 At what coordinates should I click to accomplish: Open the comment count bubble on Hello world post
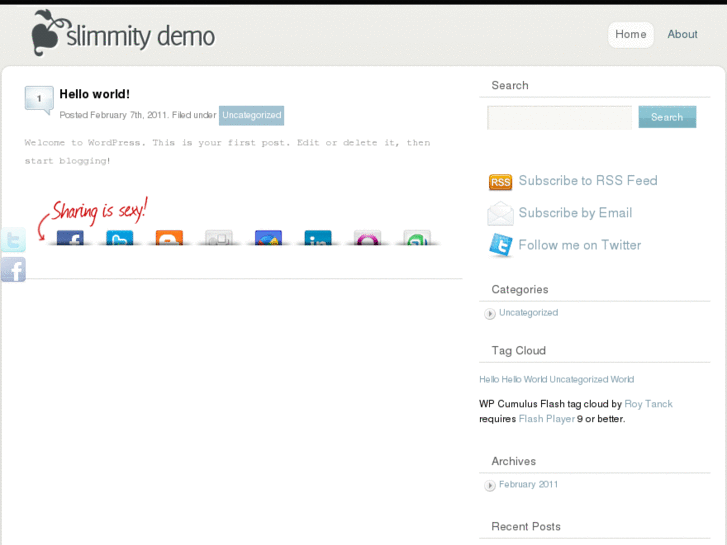click(x=39, y=99)
